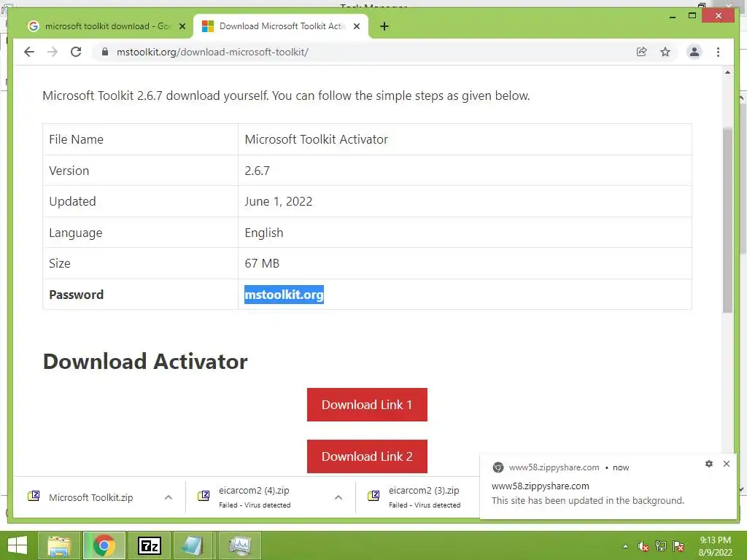Open Task Manager from taskbar

[240, 545]
